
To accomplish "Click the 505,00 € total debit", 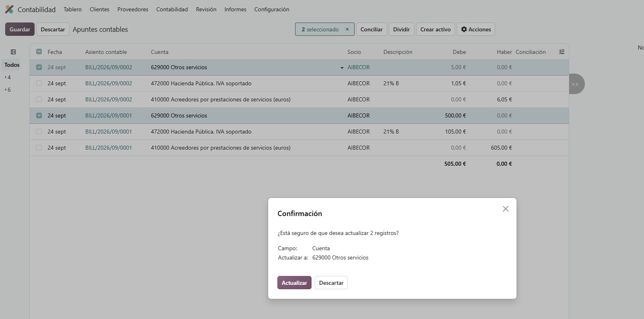I will click(455, 164).
